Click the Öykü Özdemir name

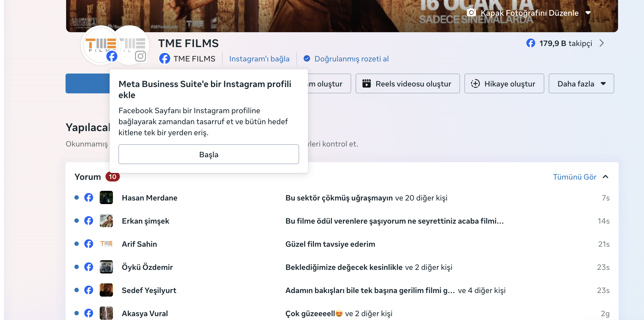(147, 267)
